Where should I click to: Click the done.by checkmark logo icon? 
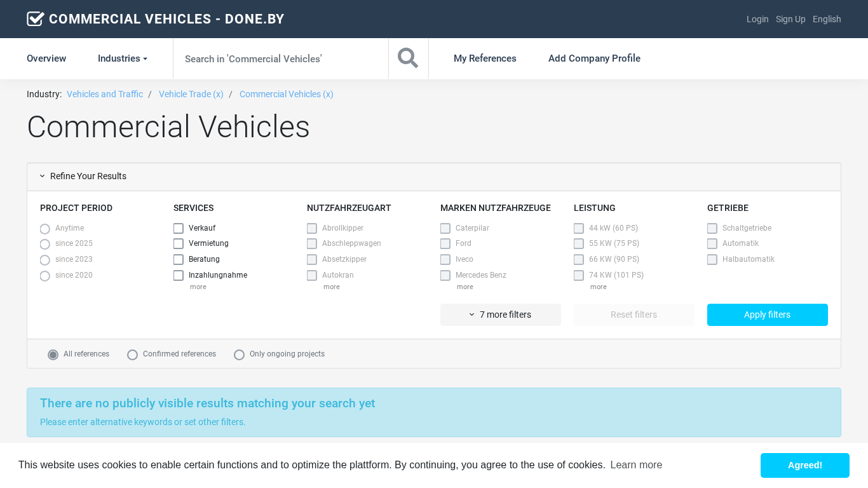click(x=36, y=19)
